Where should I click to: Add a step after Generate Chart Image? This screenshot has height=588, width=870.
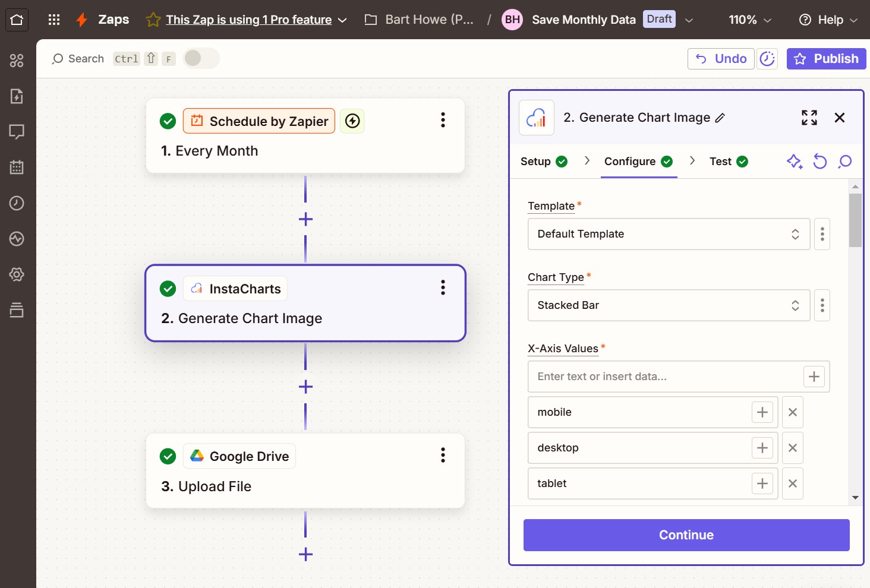pyautogui.click(x=305, y=387)
